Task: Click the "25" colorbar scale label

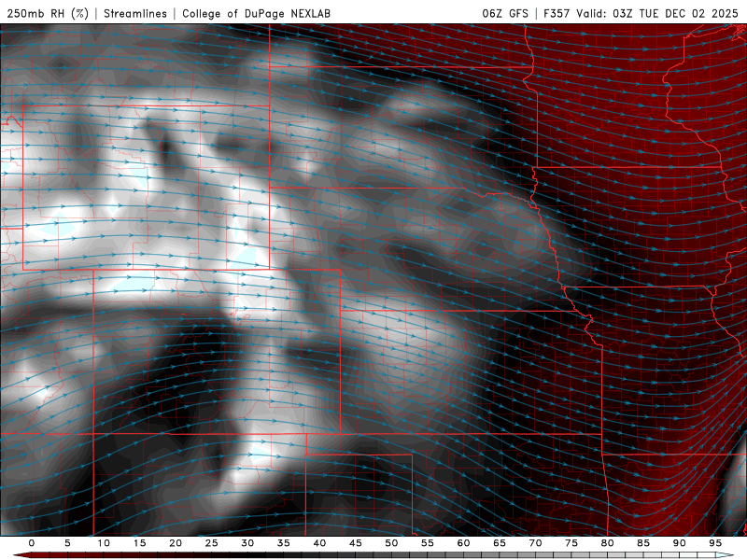Action: pos(212,543)
